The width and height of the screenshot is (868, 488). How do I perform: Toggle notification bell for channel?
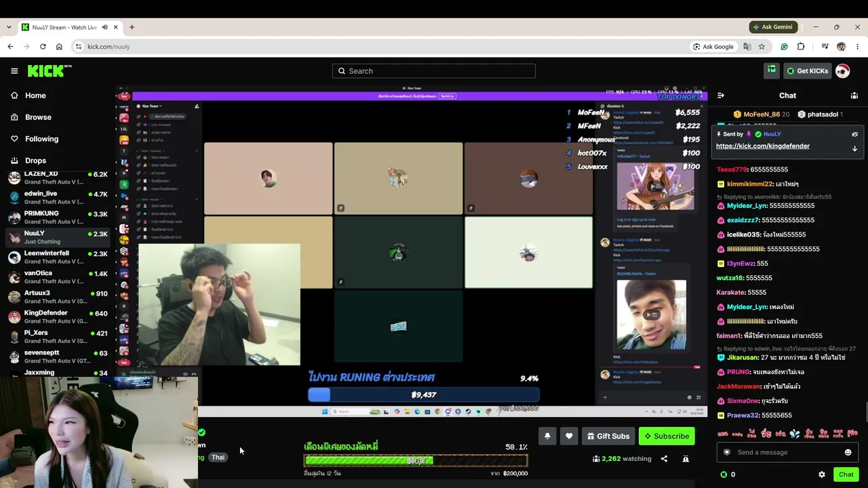[x=547, y=436]
